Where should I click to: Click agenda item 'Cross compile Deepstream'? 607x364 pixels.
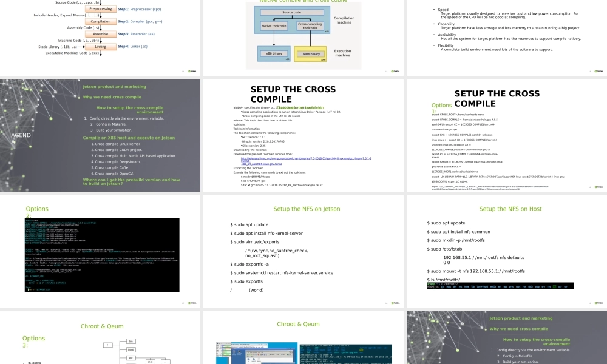118,162
